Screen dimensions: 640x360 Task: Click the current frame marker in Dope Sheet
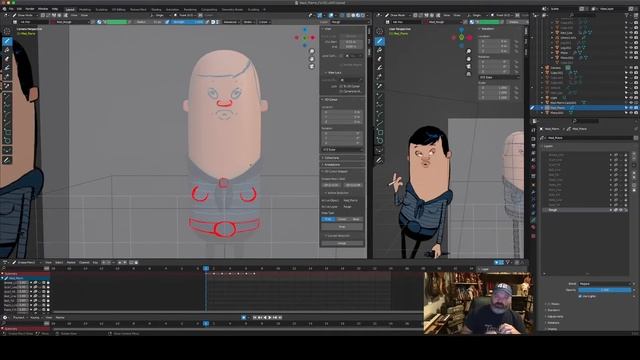206,268
